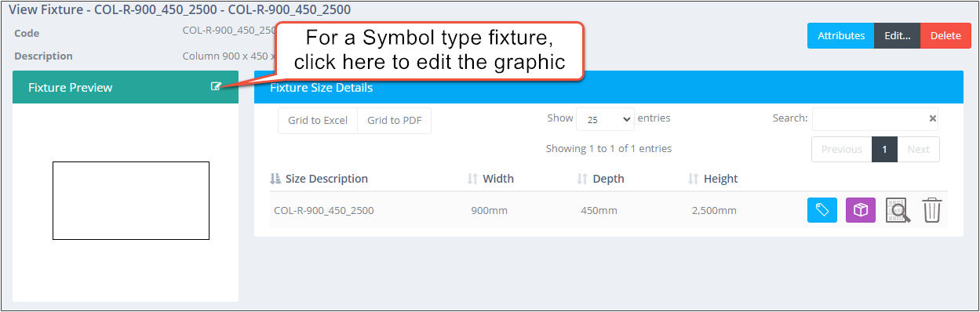This screenshot has width=980, height=312.
Task: Open the Show entries dropdown
Action: 605,119
